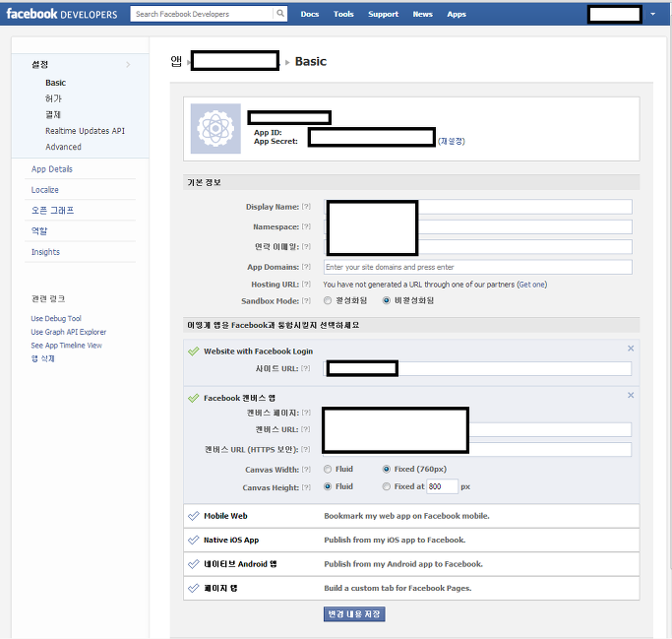Remove Website with Facebook Login section
This screenshot has width=672, height=639.
click(x=631, y=349)
